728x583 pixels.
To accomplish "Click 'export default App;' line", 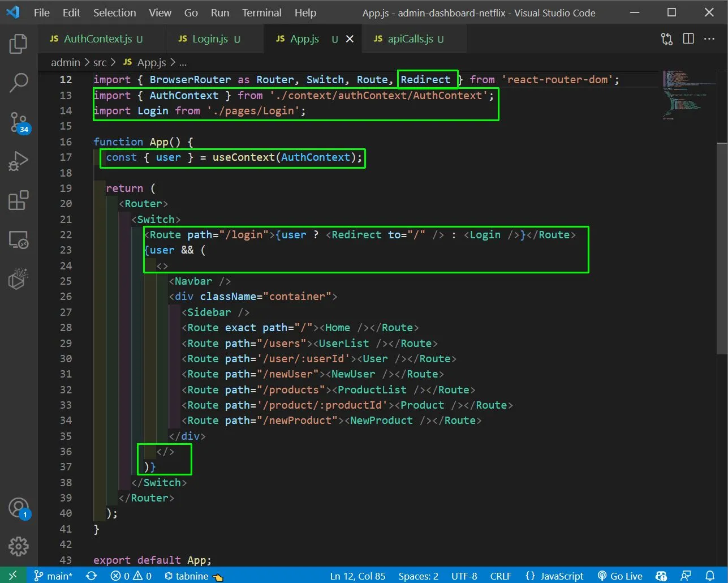I will 152,560.
